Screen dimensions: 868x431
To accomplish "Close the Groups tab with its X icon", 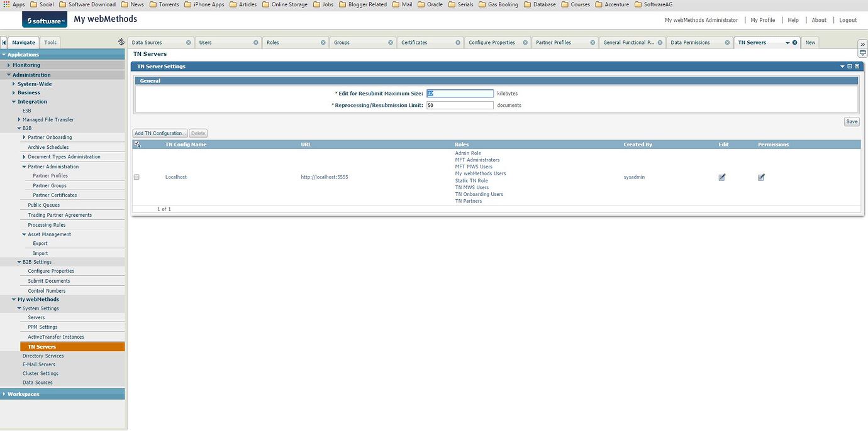I will click(x=391, y=43).
